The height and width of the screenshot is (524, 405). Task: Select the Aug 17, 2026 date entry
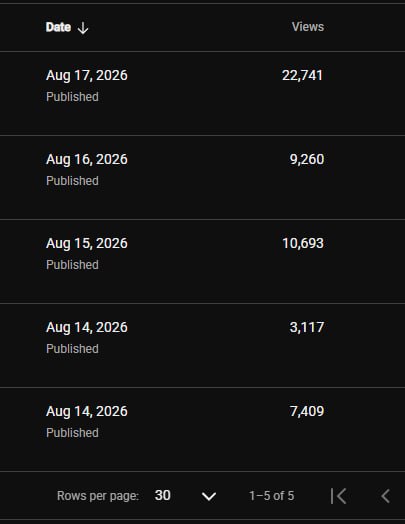(x=87, y=76)
